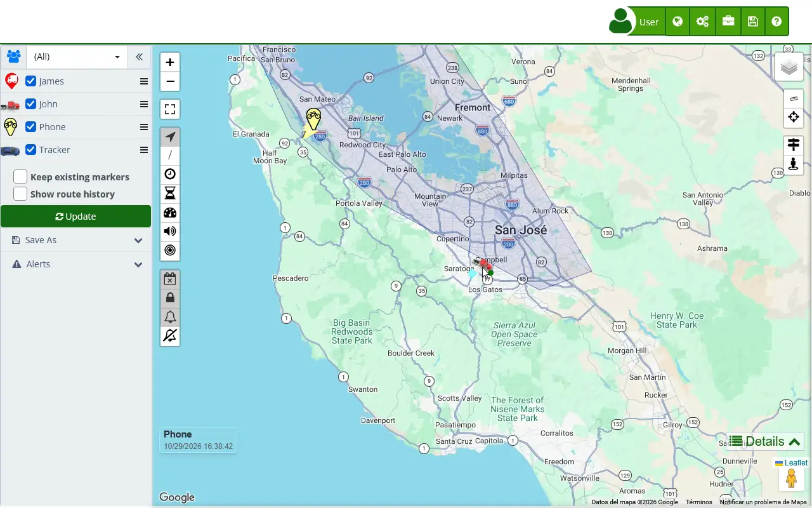Image resolution: width=812 pixels, height=508 pixels.
Task: Expand the Save As section
Action: pyautogui.click(x=76, y=240)
